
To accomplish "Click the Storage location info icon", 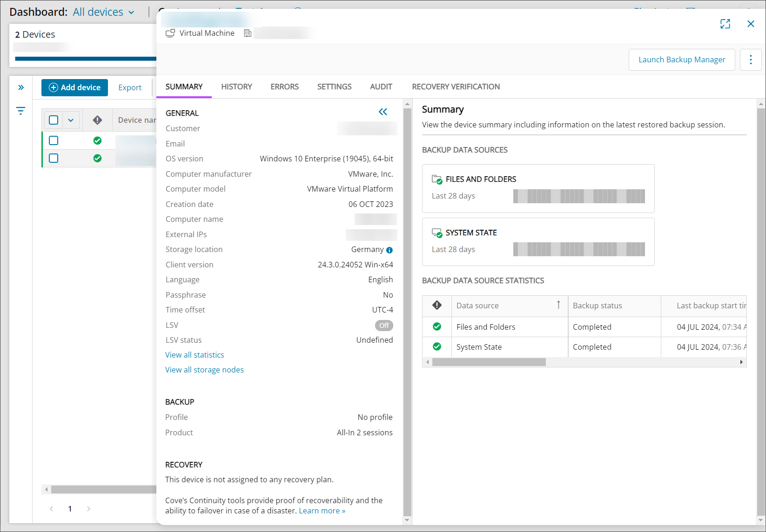I will [x=390, y=250].
